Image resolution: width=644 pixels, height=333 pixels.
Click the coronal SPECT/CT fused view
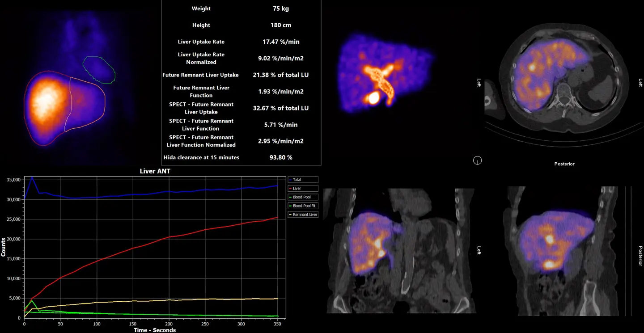coord(399,250)
